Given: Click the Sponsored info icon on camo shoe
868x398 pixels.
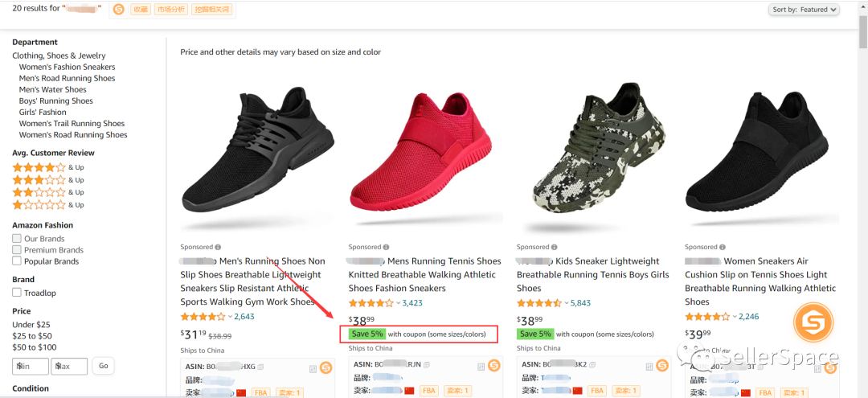Looking at the screenshot, I should (x=554, y=248).
